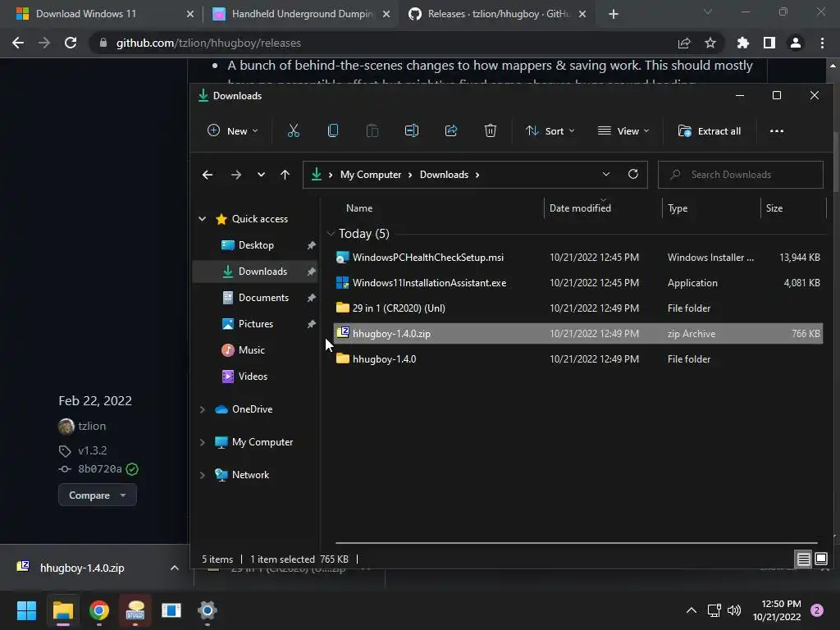Click the Search Downloads field
The width and height of the screenshot is (840, 630).
coord(741,175)
